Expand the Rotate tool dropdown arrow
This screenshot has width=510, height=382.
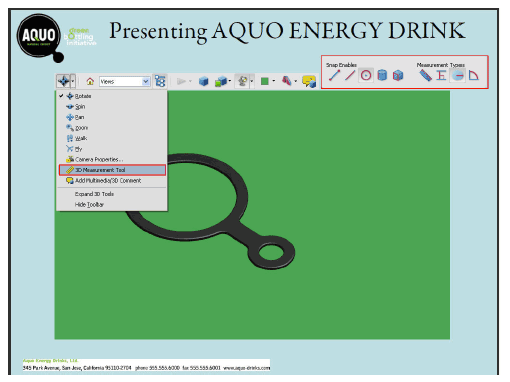[73, 81]
